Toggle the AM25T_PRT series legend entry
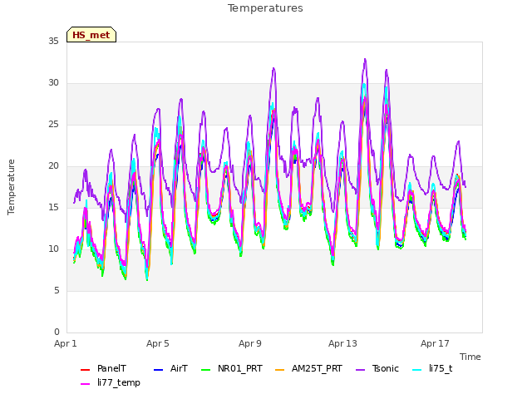 [x=308, y=369]
